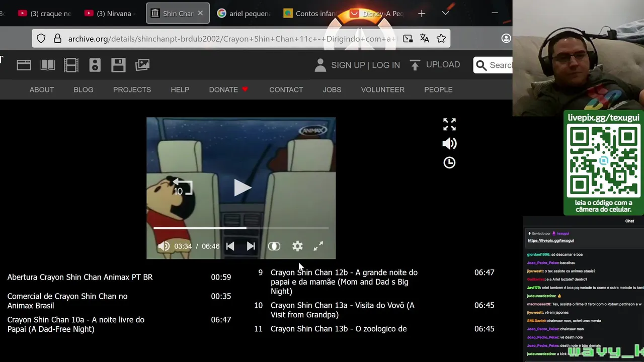This screenshot has width=644, height=362.
Task: Click the address bar padlock icon
Action: tap(57, 39)
